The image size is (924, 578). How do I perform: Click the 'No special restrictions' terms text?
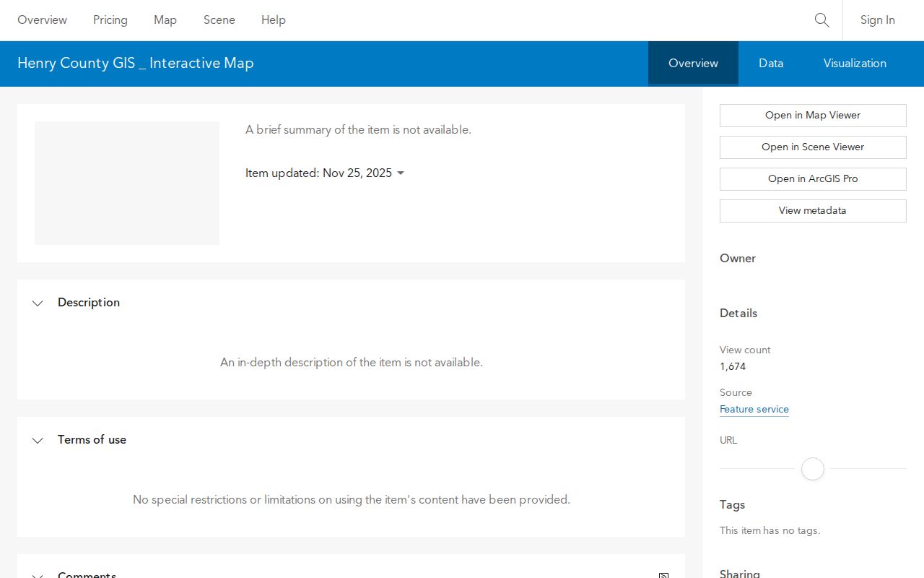[x=352, y=500]
